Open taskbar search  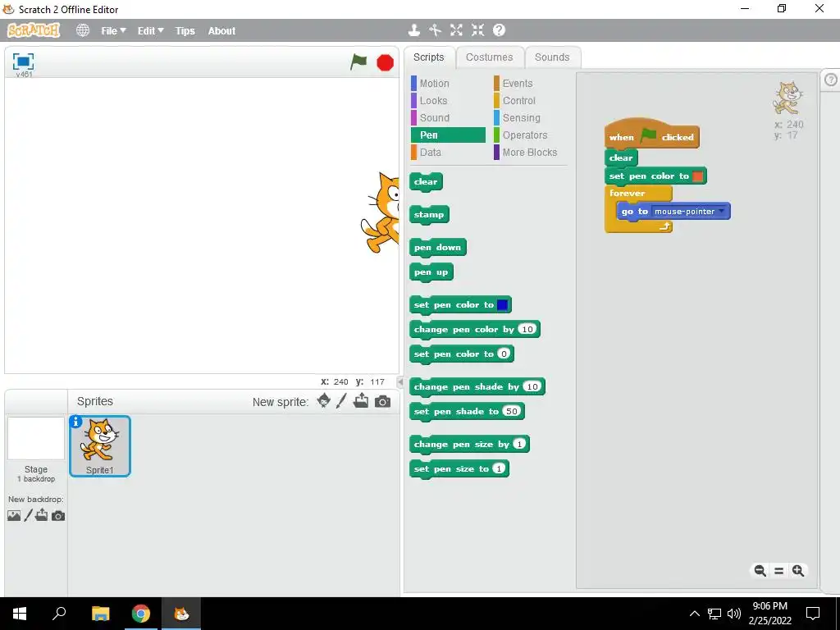pos(59,614)
